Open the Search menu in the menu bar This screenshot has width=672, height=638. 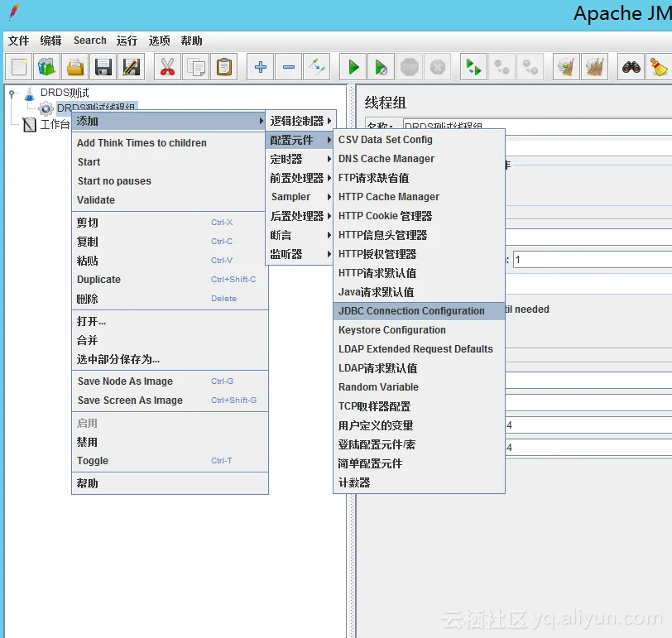click(x=90, y=41)
